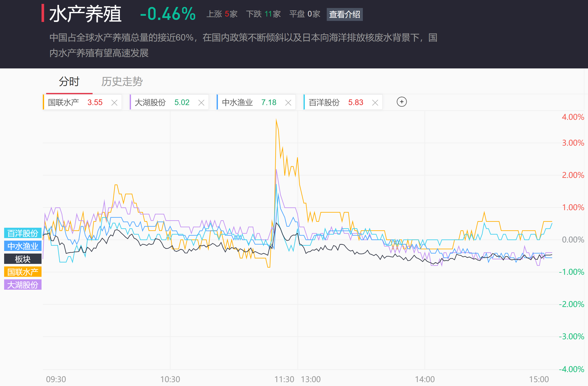Add comparison stock with plus icon

pyautogui.click(x=402, y=102)
